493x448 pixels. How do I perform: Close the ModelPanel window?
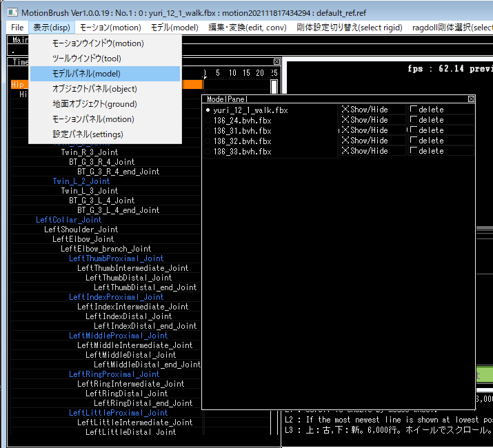pos(471,99)
